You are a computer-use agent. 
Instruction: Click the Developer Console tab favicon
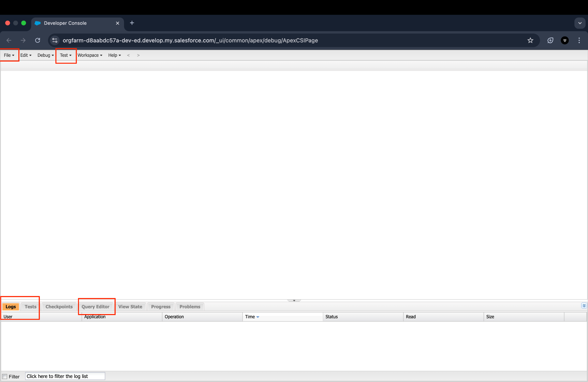pos(37,23)
